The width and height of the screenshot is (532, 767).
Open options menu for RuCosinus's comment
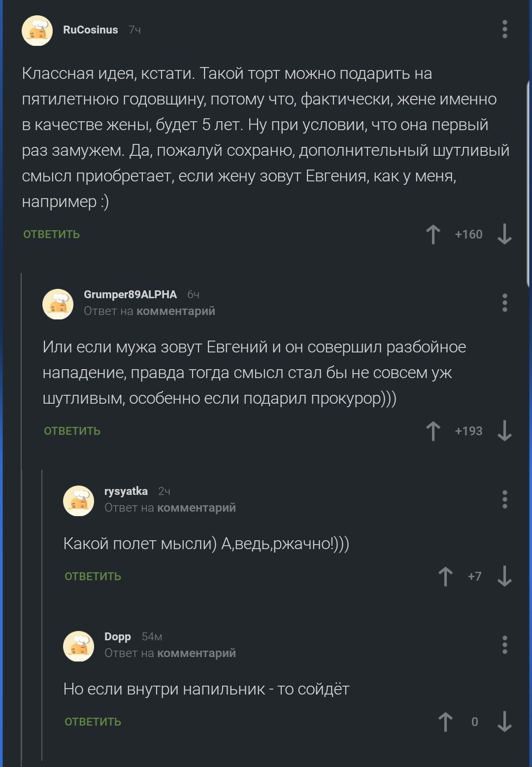[504, 30]
